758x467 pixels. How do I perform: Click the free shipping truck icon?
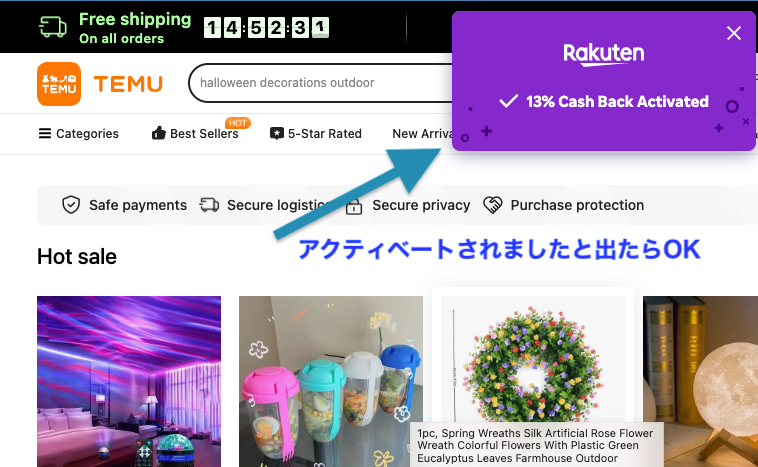tap(53, 27)
